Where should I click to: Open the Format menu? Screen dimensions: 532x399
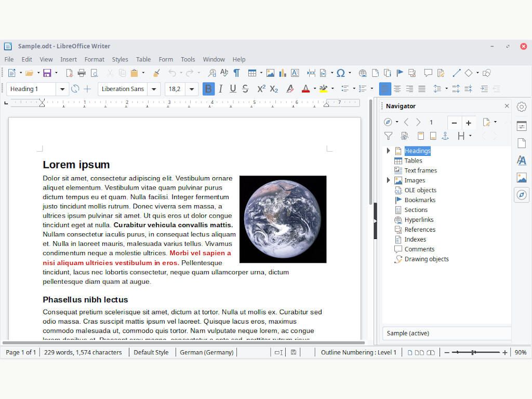pos(94,59)
